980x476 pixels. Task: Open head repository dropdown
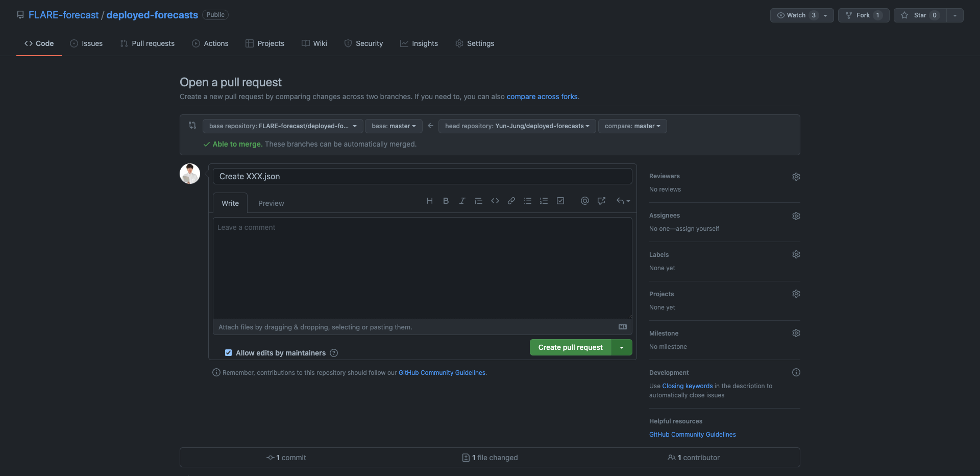pos(517,126)
